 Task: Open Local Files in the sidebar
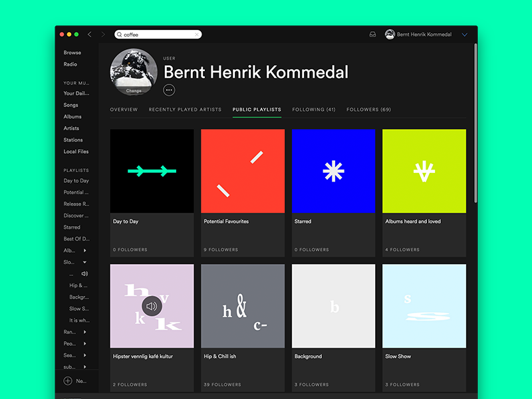pos(76,152)
